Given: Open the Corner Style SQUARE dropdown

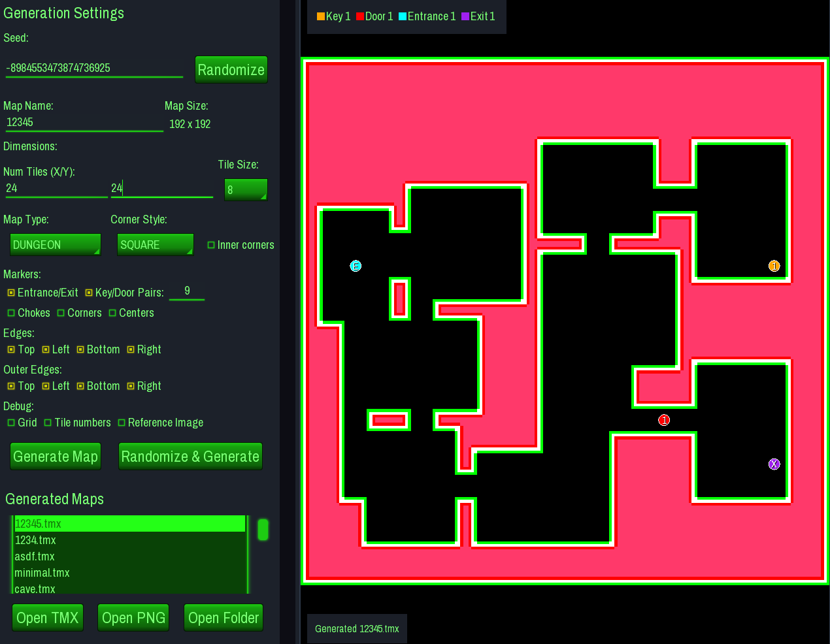Looking at the screenshot, I should tap(156, 245).
